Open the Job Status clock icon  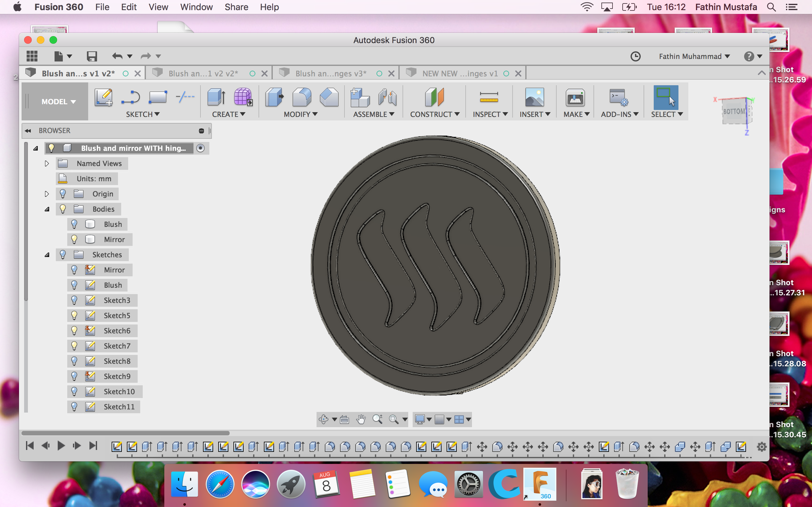coord(636,56)
